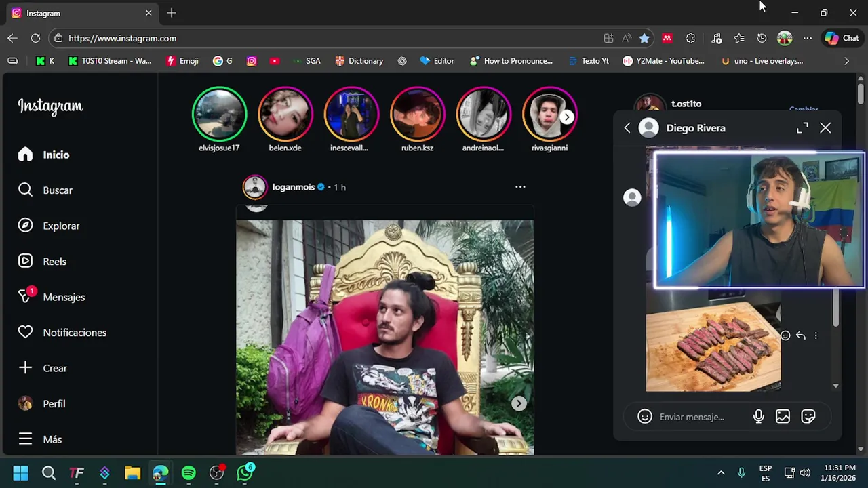Open loganmois profile link
The width and height of the screenshot is (868, 488).
tap(293, 187)
